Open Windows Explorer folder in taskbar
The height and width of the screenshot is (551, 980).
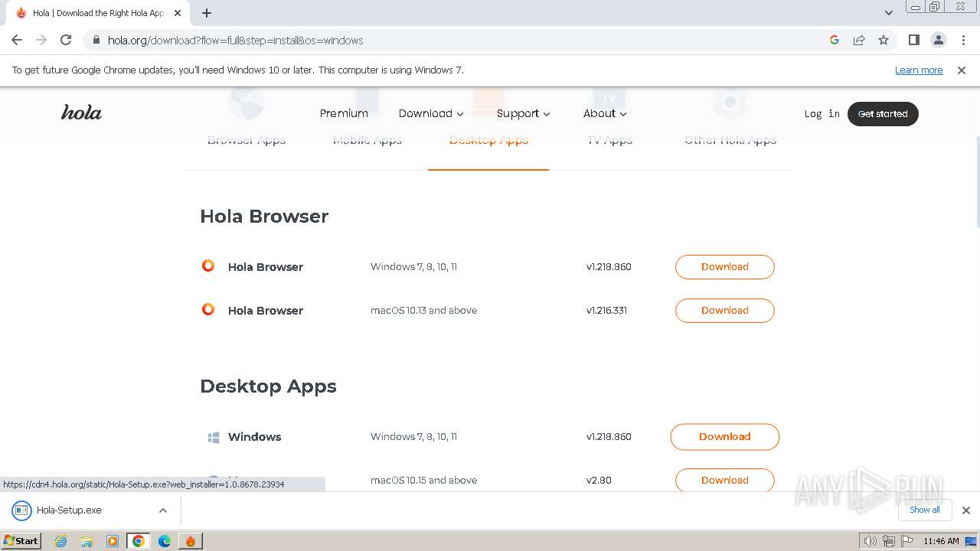click(x=87, y=541)
